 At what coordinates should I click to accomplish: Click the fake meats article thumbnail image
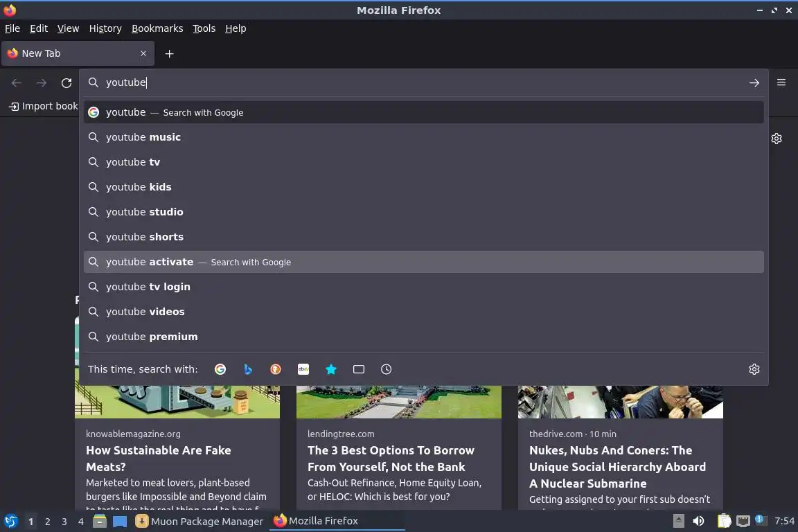(x=177, y=402)
